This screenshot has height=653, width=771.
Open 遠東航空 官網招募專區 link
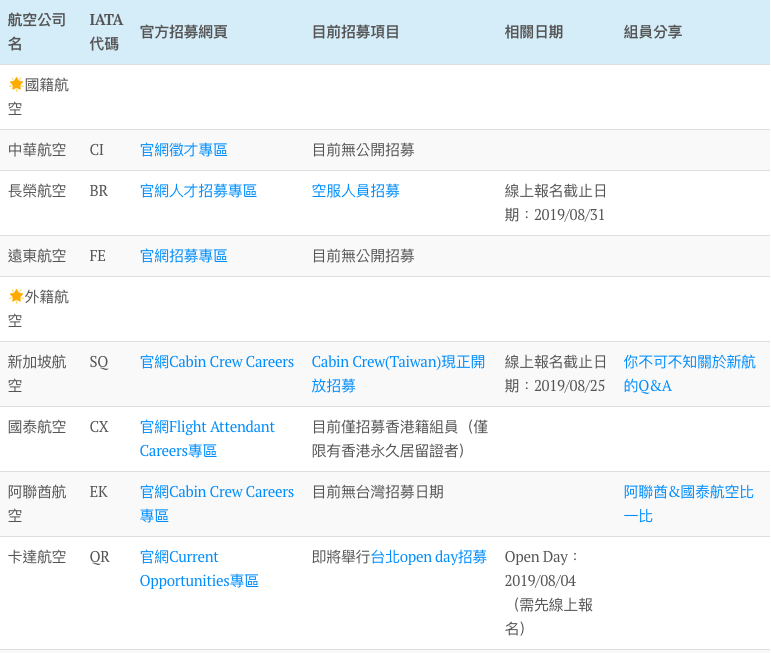(x=183, y=256)
